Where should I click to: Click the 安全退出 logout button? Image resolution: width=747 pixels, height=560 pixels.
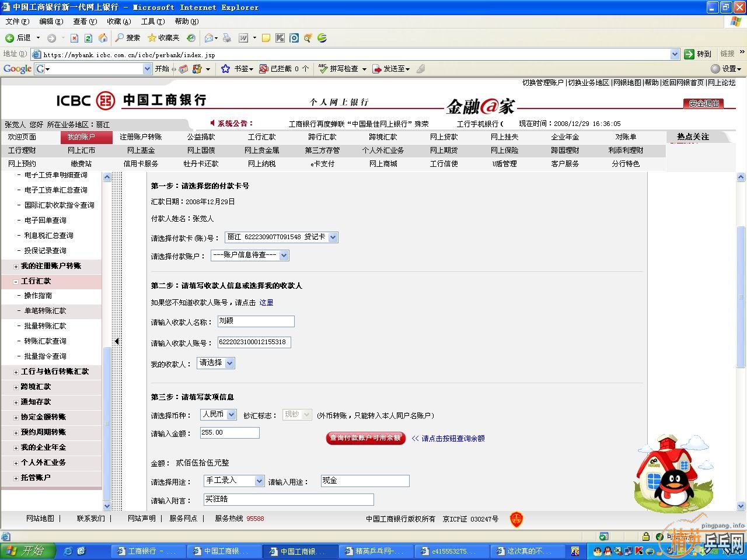click(703, 104)
